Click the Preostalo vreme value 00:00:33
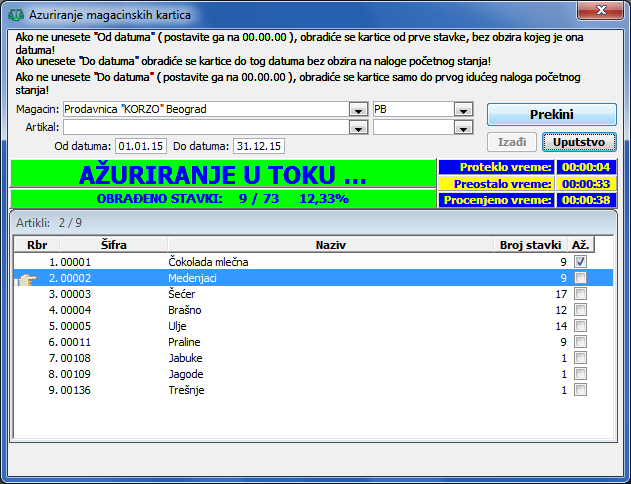The width and height of the screenshot is (631, 484). coord(586,184)
